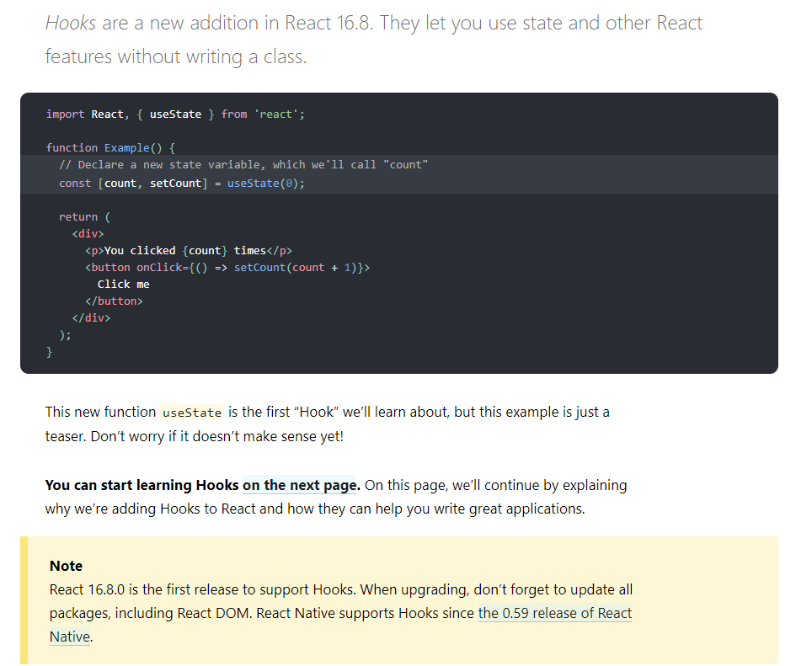Click the "Click me" text in code
This screenshot has width=812, height=666.
click(x=123, y=284)
